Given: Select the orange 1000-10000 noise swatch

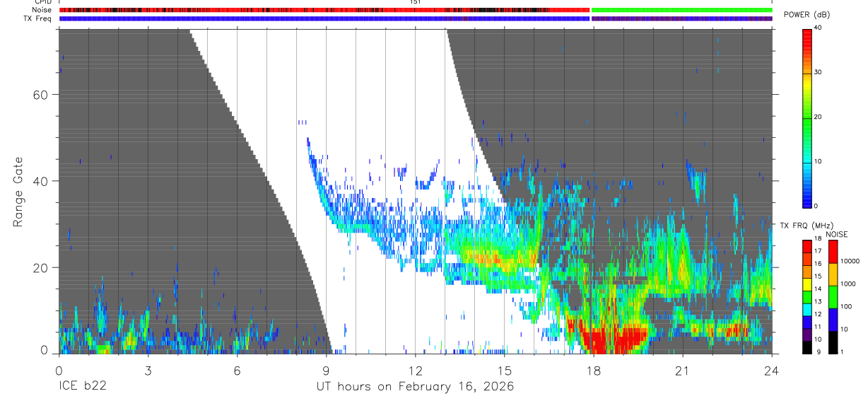Looking at the screenshot, I should (833, 274).
